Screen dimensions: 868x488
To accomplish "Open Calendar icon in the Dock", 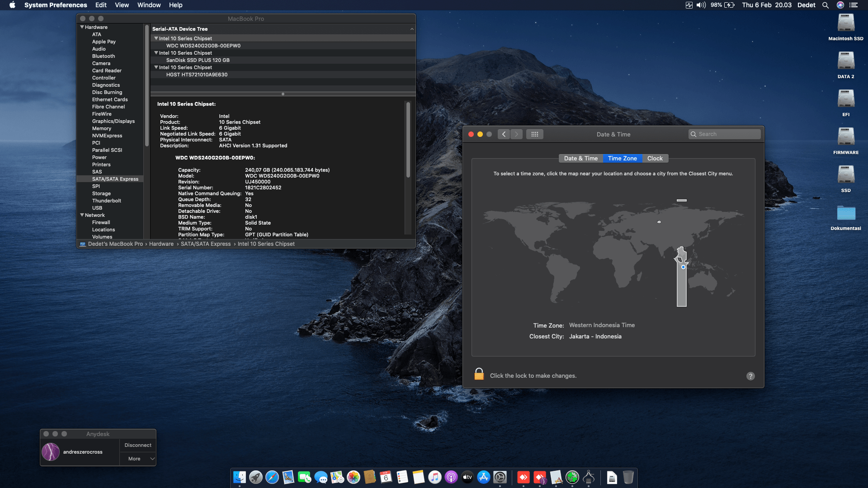I will coord(386,477).
